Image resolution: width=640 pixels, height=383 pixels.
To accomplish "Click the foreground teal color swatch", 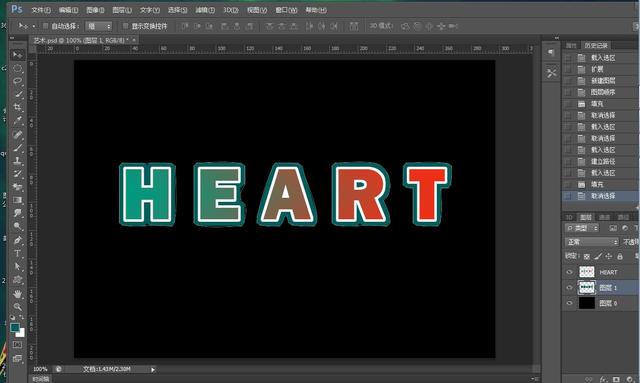I will [15, 327].
